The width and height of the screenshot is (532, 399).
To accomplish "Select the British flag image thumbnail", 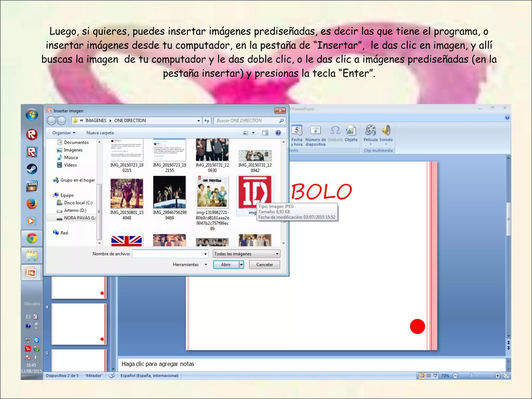I will click(x=127, y=241).
